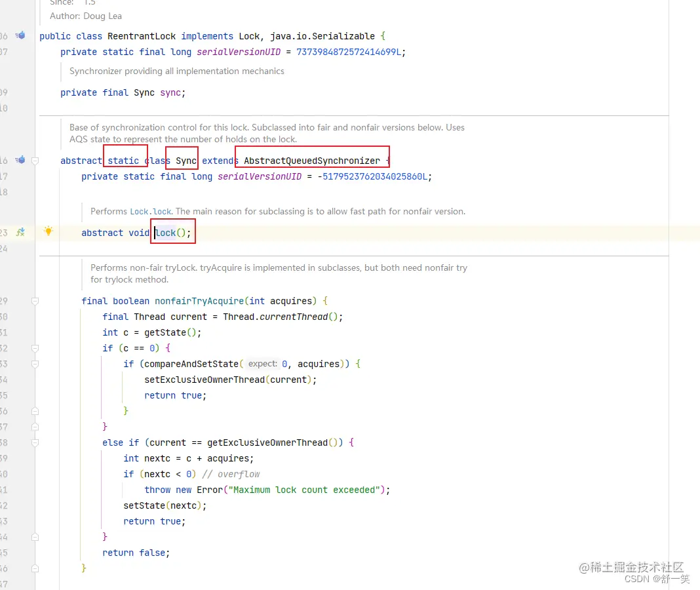
Task: Click fold end marker after the first return true
Action: [35, 411]
